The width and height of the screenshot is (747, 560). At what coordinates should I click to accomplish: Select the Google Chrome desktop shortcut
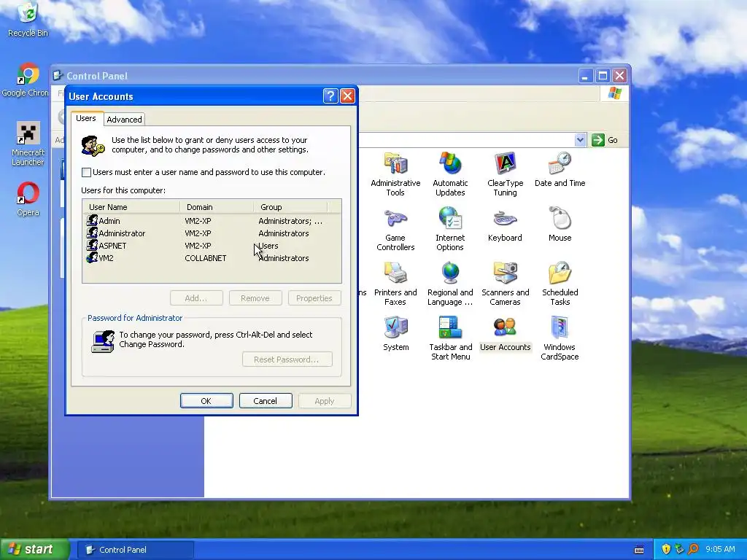pyautogui.click(x=26, y=80)
